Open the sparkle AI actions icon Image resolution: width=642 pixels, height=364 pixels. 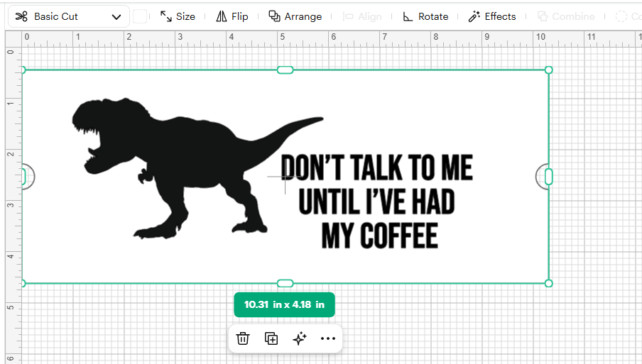[299, 338]
